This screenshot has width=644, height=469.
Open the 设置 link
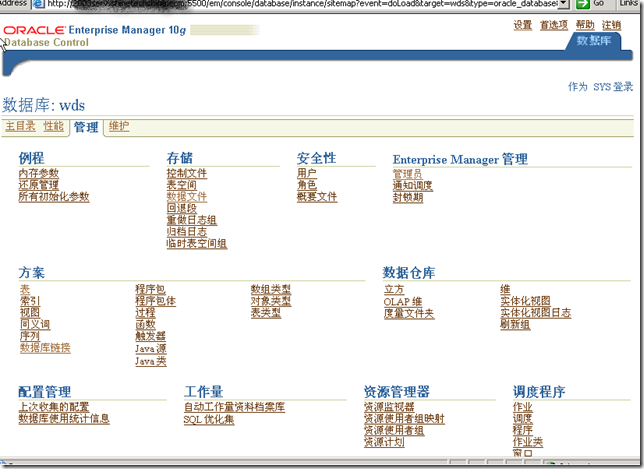pyautogui.click(x=522, y=25)
